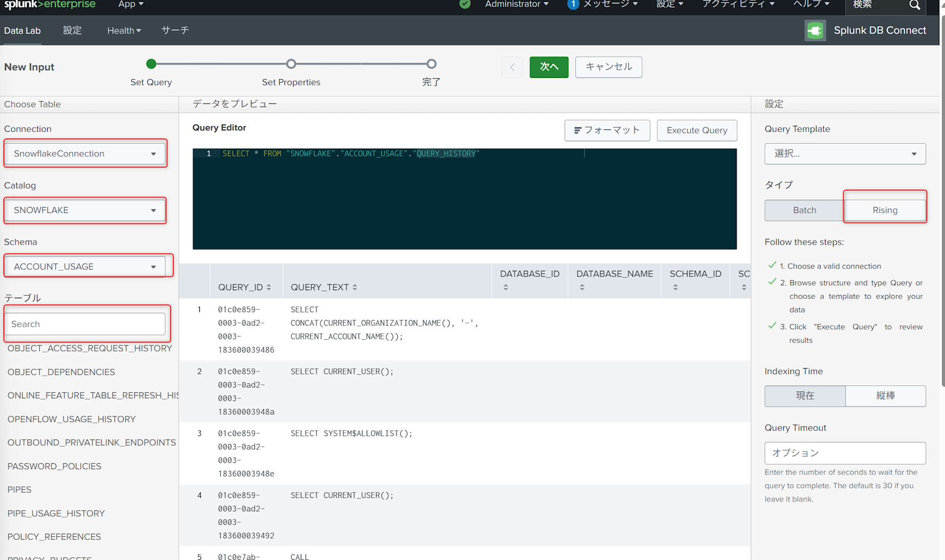Select the Batch input type
Image resolution: width=945 pixels, height=560 pixels.
click(804, 210)
